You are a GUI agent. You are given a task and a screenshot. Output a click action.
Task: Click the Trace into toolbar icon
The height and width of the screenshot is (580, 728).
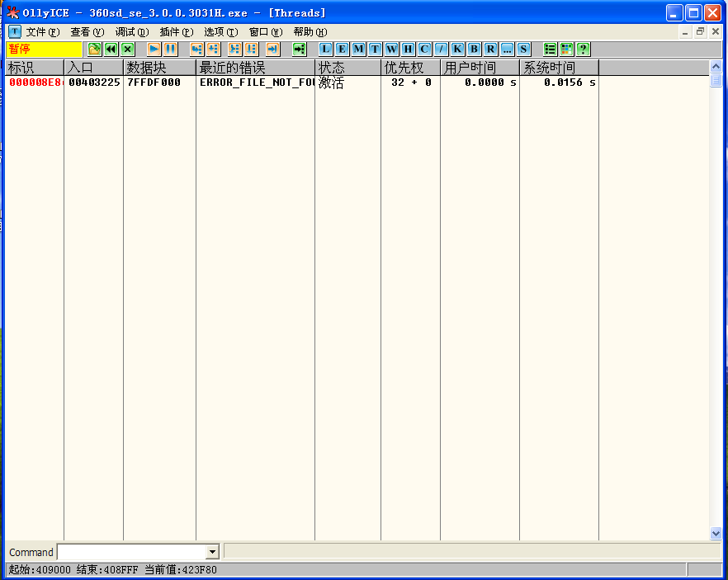(x=235, y=50)
